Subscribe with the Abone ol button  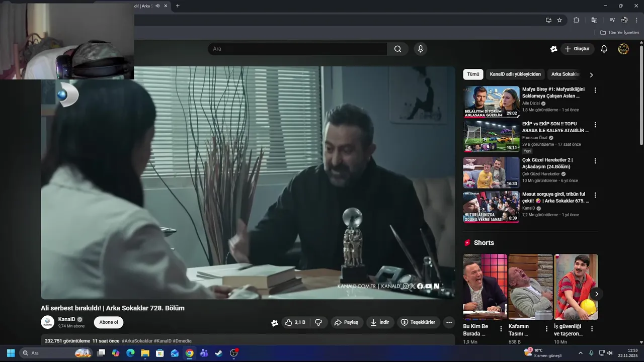109,322
